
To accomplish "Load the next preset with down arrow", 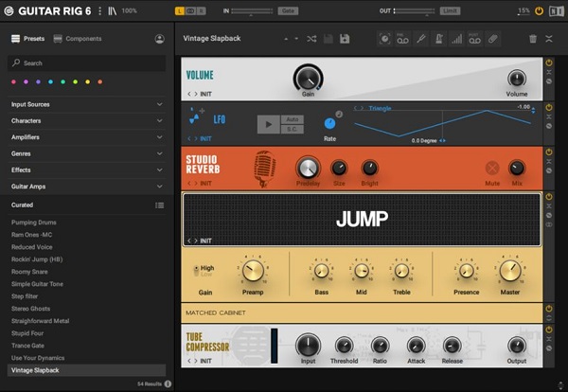I will (x=296, y=39).
